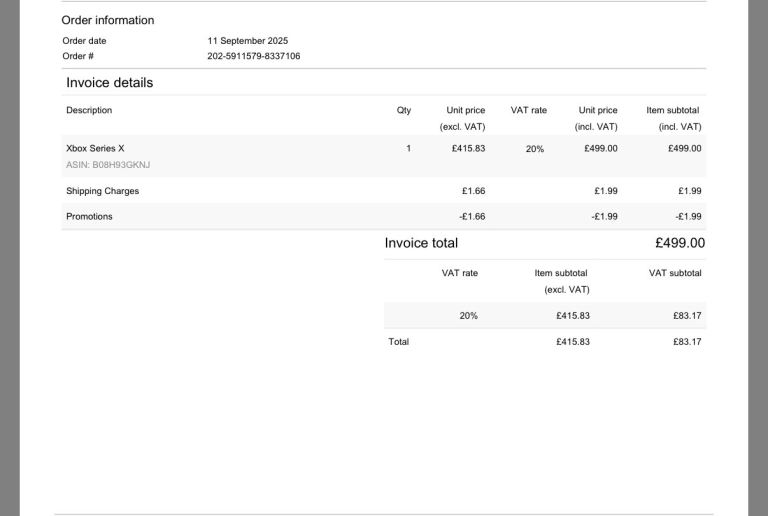Viewport: 768px width, 516px height.
Task: Click the 20% VAT rate in Xbox row
Action: coord(534,148)
